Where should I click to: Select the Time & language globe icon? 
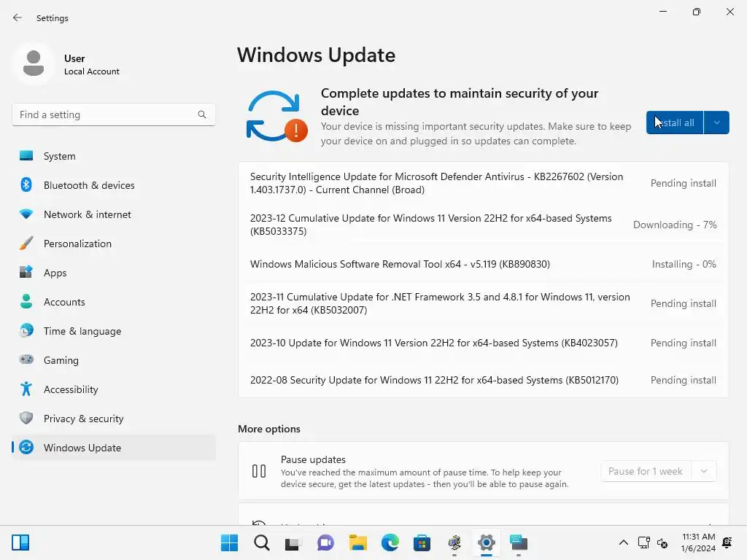(26, 330)
